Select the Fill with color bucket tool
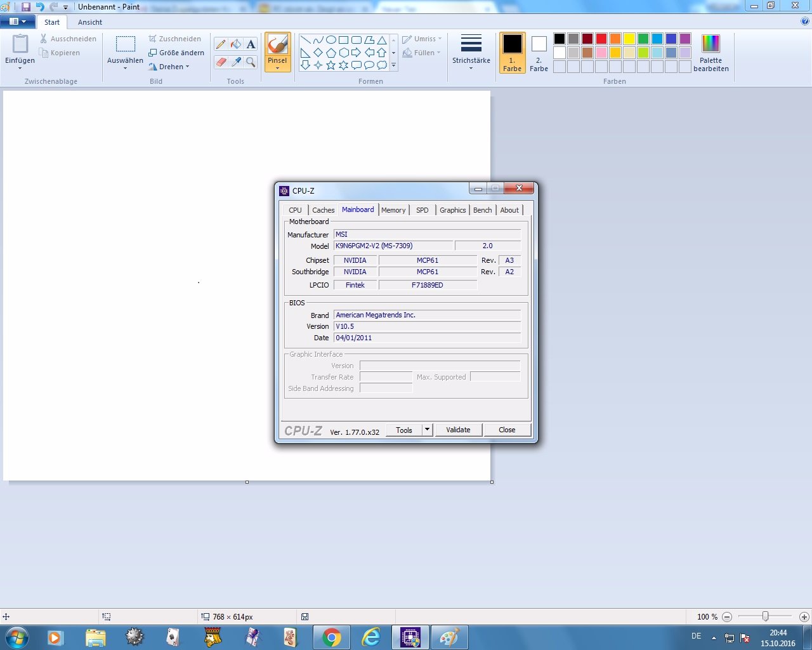The height and width of the screenshot is (650, 812). [x=236, y=44]
